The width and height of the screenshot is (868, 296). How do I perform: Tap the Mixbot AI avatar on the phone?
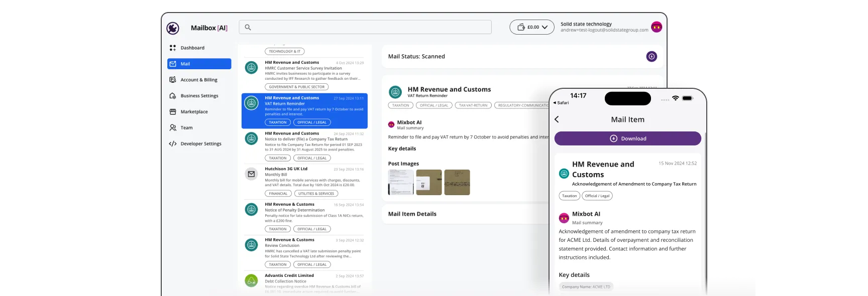click(x=564, y=218)
